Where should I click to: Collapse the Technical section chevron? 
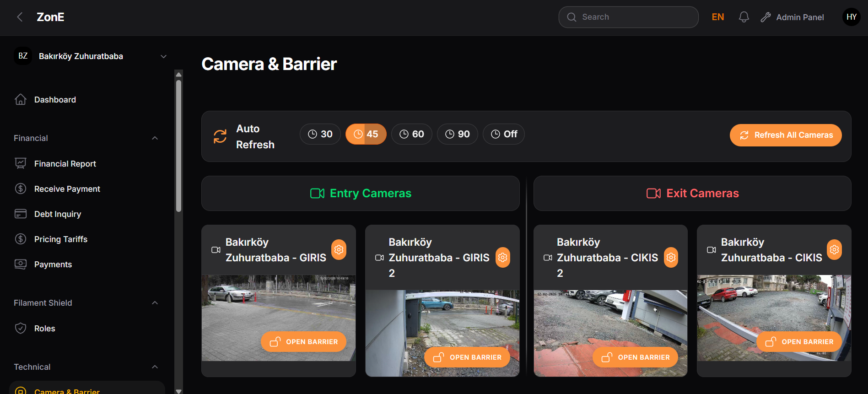point(155,367)
